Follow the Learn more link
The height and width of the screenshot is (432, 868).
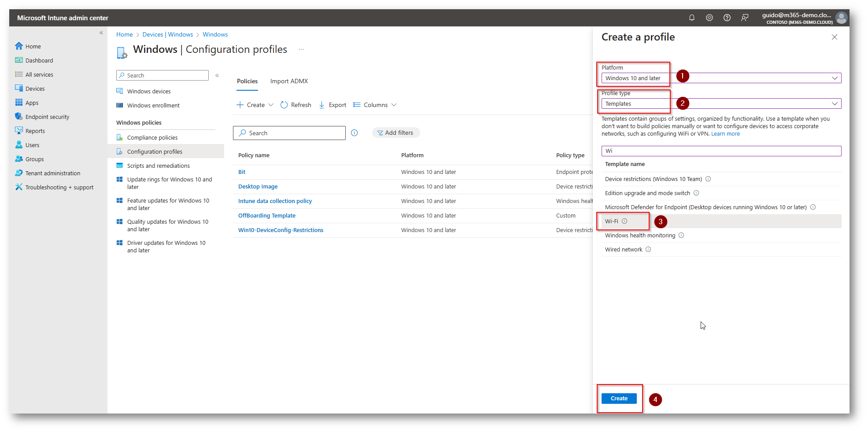pyautogui.click(x=725, y=134)
